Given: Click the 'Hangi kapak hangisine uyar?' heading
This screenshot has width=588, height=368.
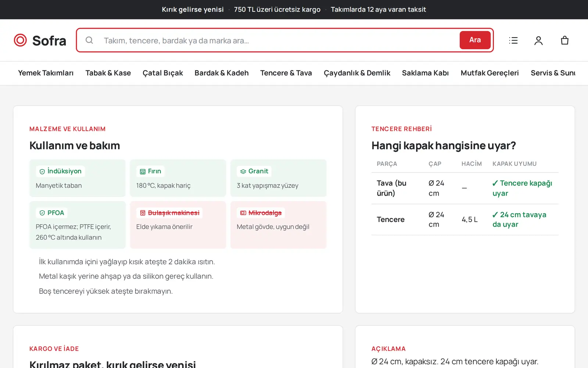Looking at the screenshot, I should [444, 146].
